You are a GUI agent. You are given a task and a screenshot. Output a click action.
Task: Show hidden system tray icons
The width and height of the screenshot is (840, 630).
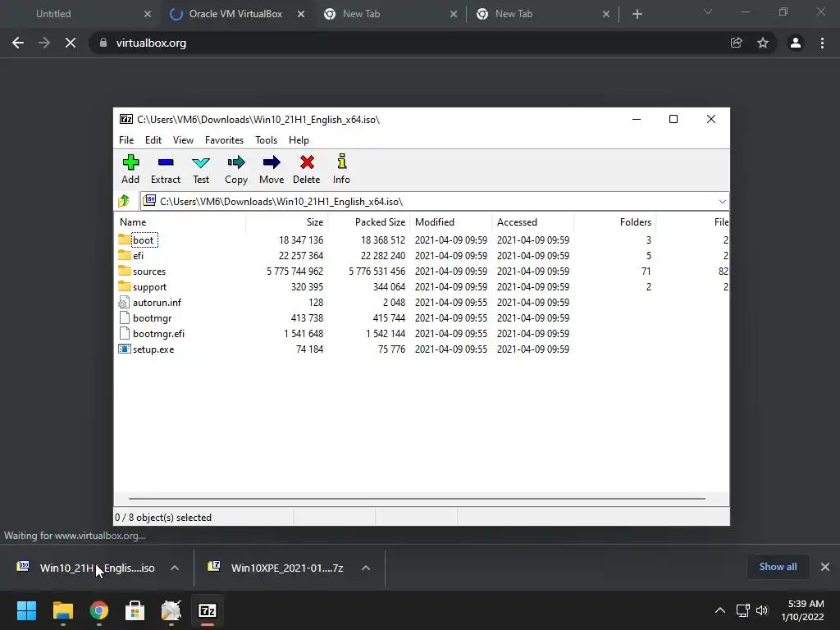click(x=720, y=610)
